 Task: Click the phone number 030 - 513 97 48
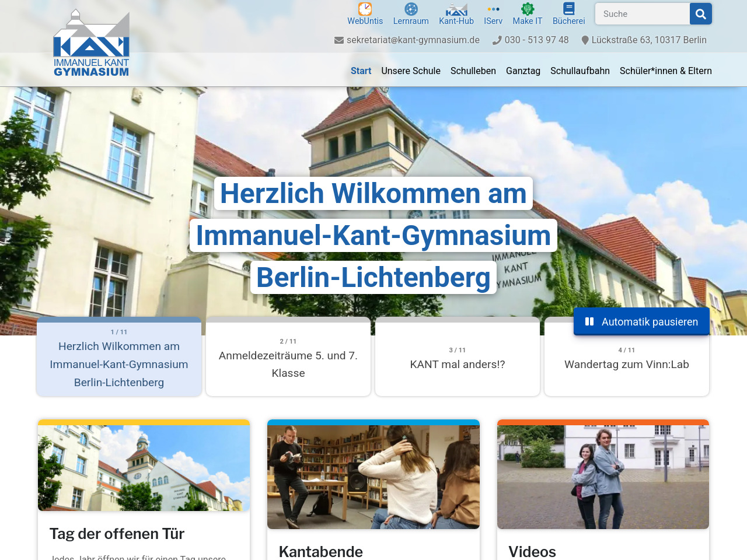click(x=536, y=40)
